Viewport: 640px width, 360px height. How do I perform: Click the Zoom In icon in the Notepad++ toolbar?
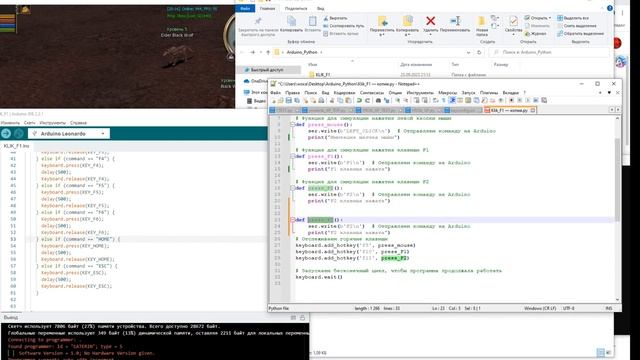pyautogui.click(x=397, y=100)
